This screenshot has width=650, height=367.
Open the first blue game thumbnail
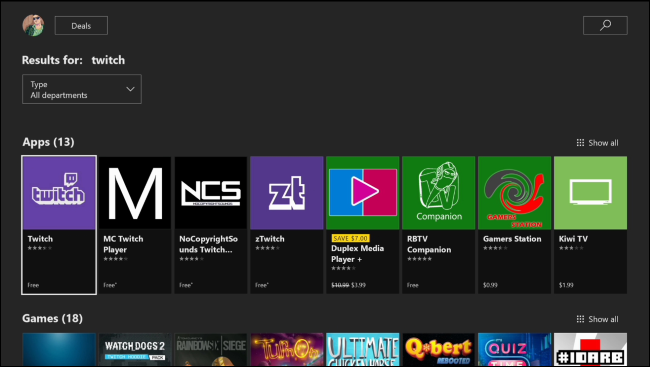tap(59, 349)
